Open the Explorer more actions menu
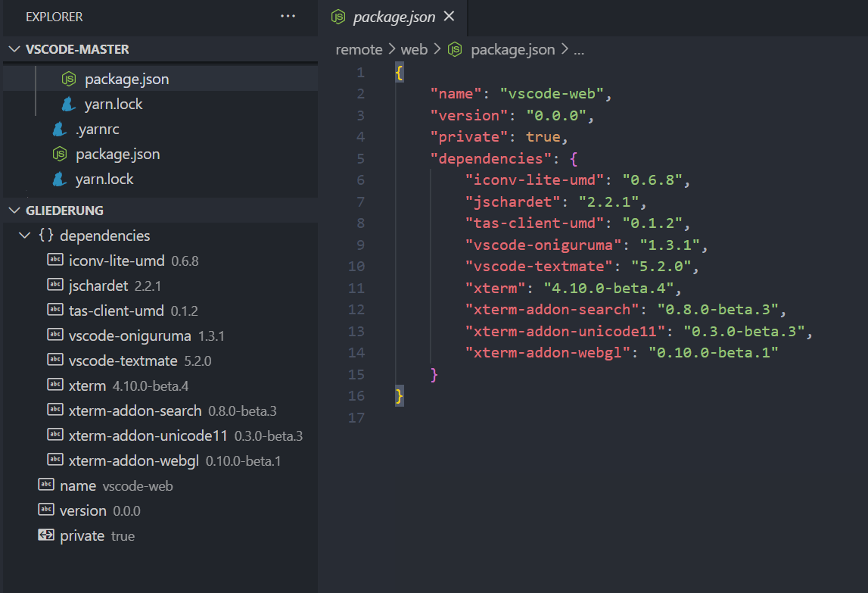The height and width of the screenshot is (593, 868). click(x=288, y=17)
